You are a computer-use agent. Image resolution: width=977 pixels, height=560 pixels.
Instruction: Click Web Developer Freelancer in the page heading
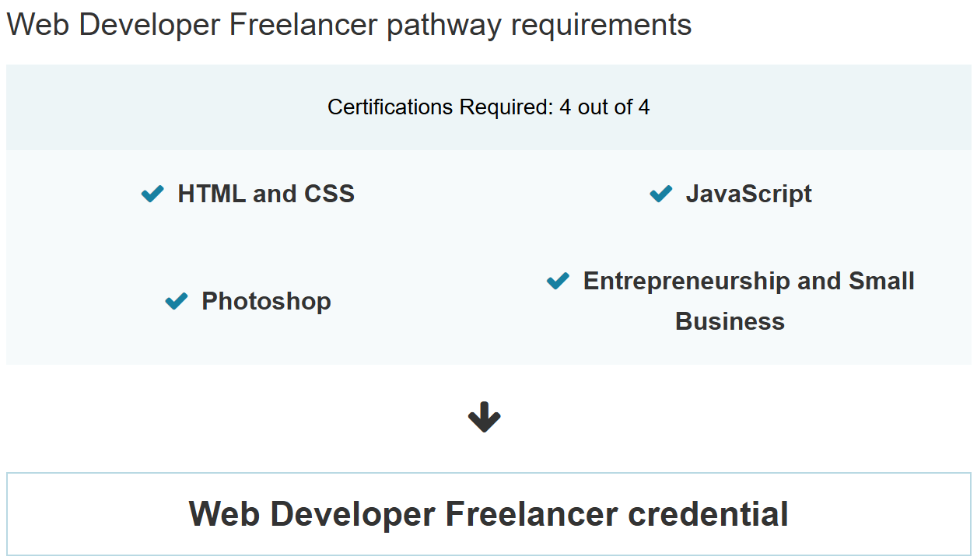[x=193, y=25]
